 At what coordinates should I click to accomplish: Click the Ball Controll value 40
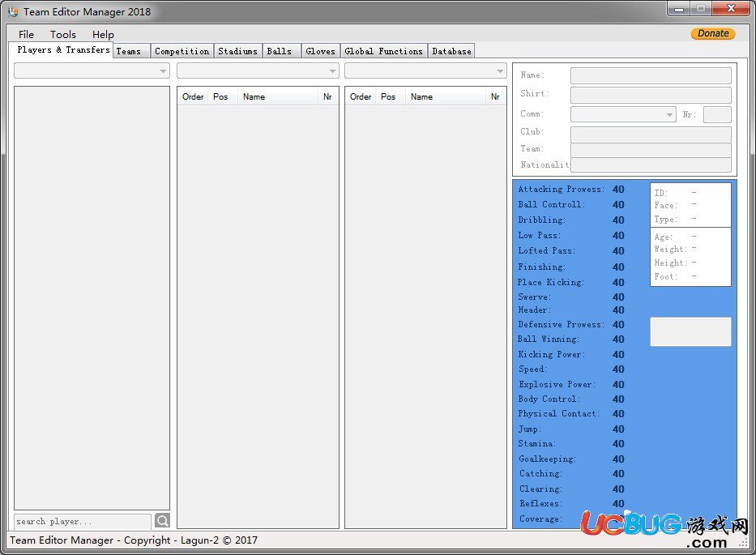[618, 205]
